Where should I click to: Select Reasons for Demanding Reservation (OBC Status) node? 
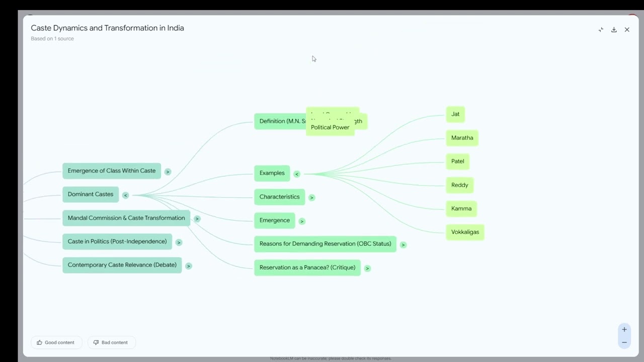click(x=326, y=244)
